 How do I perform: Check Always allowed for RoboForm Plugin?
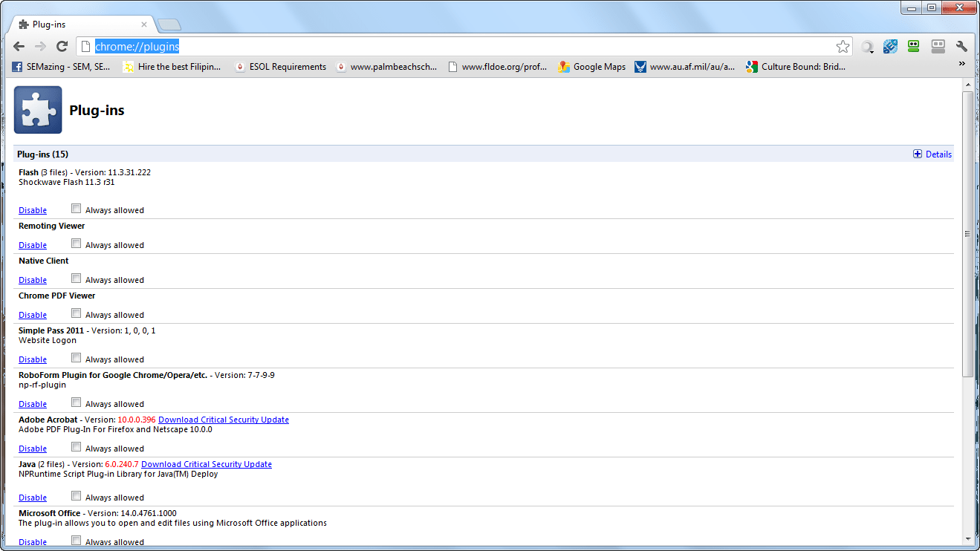coord(77,402)
